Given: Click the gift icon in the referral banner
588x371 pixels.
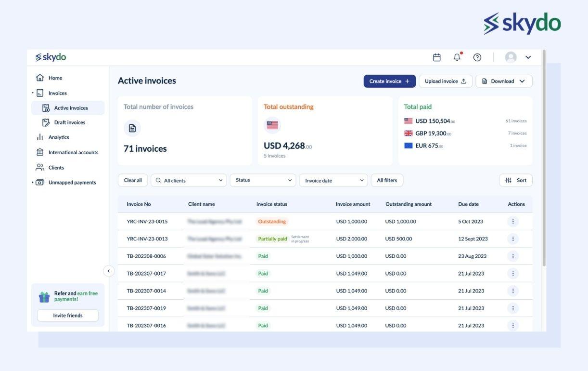Looking at the screenshot, I should click(44, 296).
